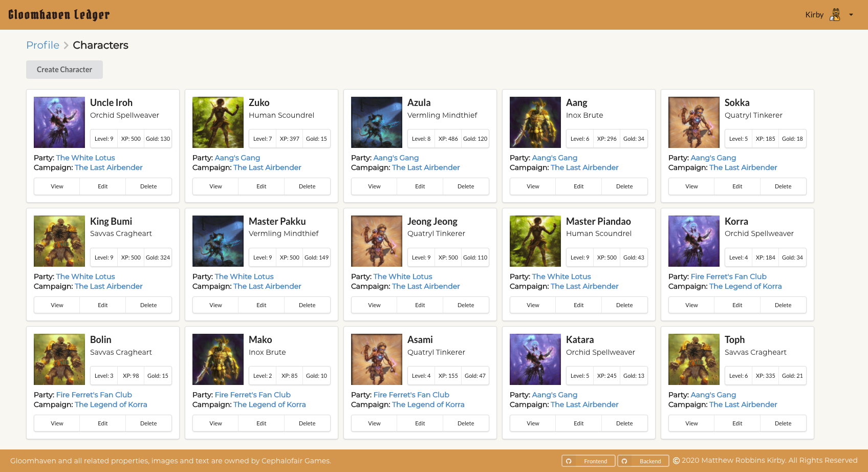Click Azula's XP: 486 stat
Image resolution: width=868 pixels, height=472 pixels.
click(448, 139)
